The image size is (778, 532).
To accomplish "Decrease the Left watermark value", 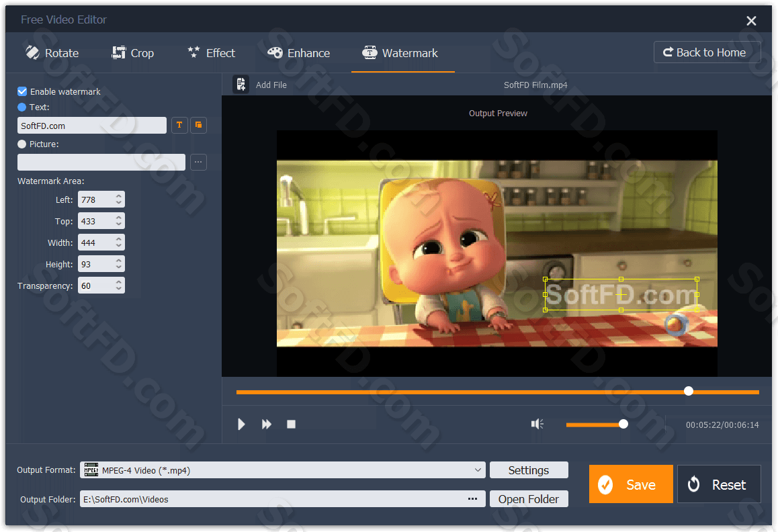I will point(119,203).
